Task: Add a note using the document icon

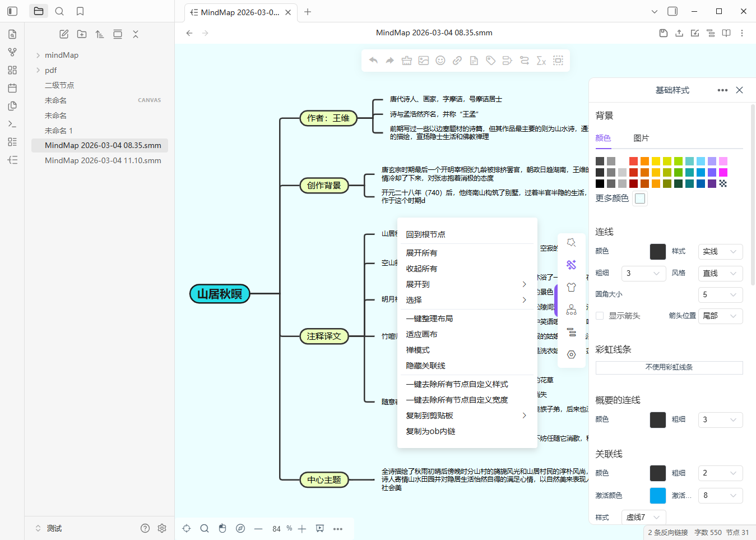Action: 474,61
